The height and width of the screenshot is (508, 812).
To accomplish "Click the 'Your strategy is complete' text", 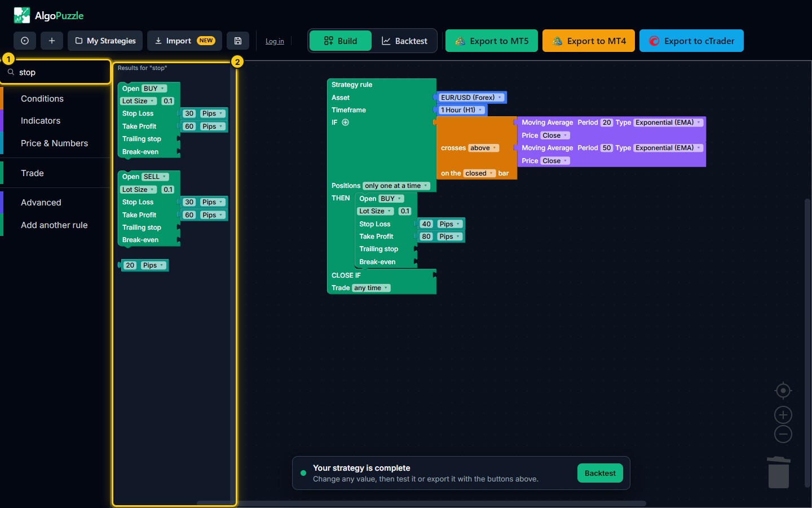I will pyautogui.click(x=361, y=468).
